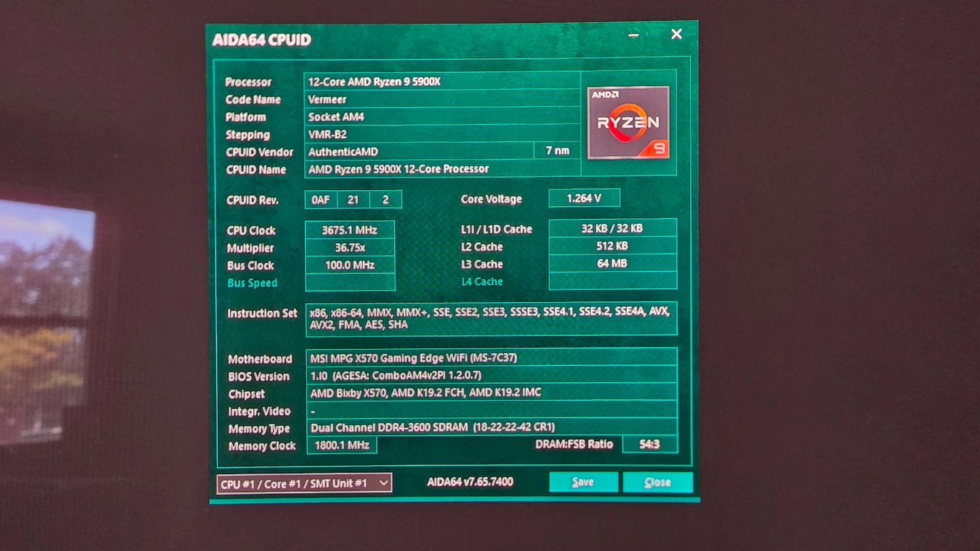Click the Motherboard value MSI MPG X570 Gaming Edge WiFi

[491, 358]
